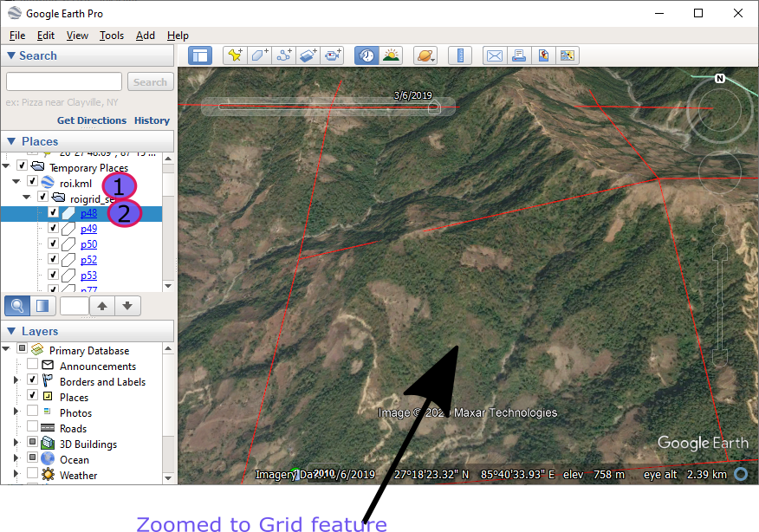Toggle the historical imagery clock icon
The image size is (759, 532).
pos(367,55)
